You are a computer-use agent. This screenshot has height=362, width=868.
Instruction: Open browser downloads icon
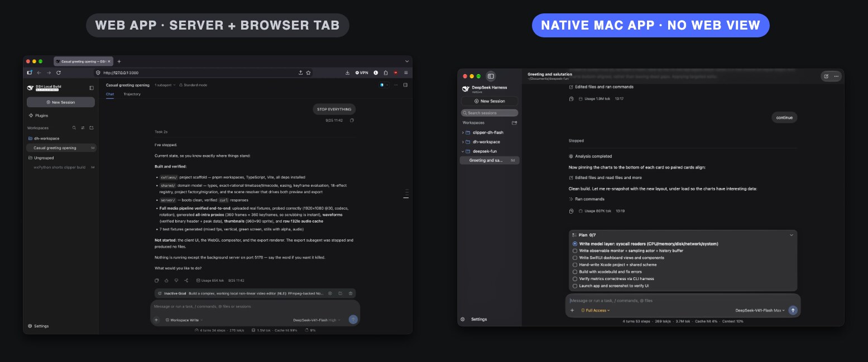(348, 73)
